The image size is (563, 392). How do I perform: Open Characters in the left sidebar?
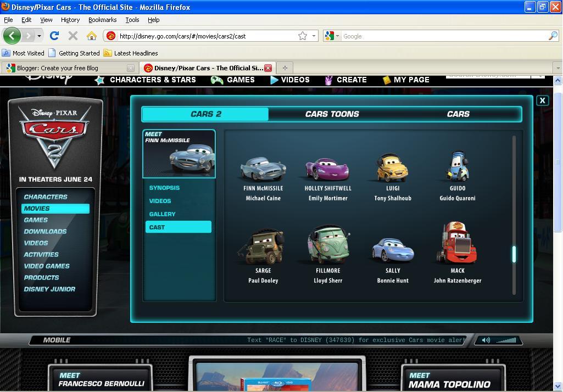click(x=46, y=197)
